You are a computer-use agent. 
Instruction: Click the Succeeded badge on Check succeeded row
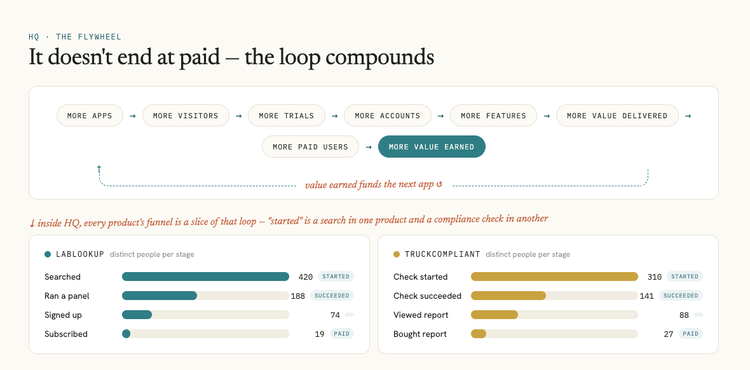[681, 295]
